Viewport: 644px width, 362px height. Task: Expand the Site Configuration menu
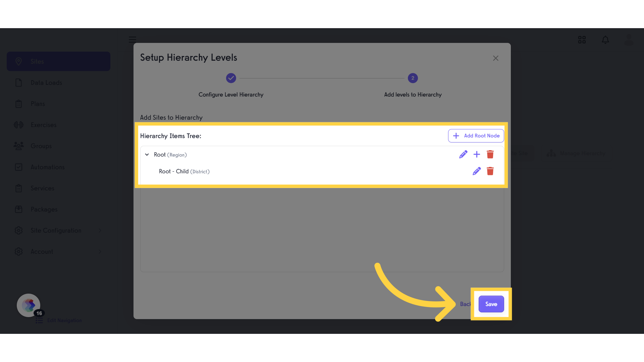56,230
